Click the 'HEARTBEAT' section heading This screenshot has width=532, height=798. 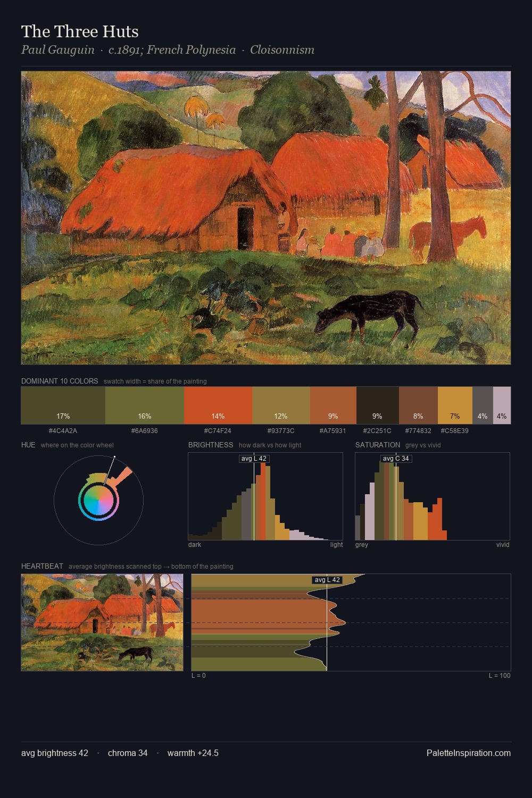point(42,567)
